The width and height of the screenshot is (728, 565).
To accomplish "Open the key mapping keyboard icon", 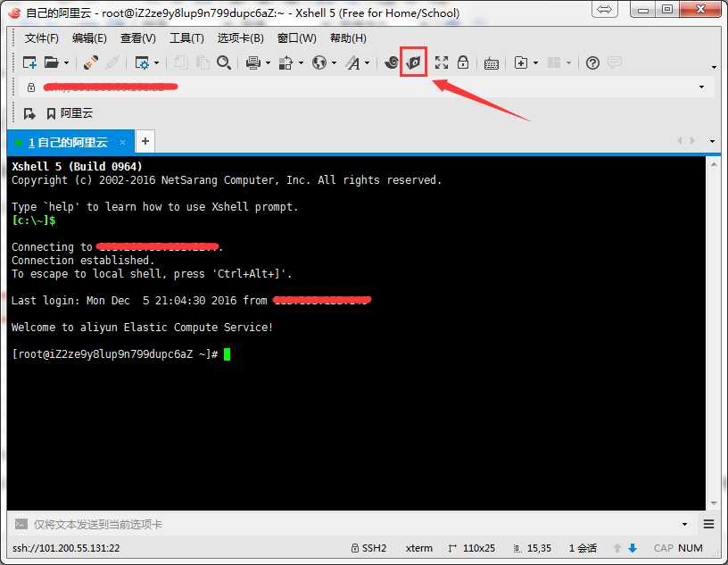I will 492,63.
